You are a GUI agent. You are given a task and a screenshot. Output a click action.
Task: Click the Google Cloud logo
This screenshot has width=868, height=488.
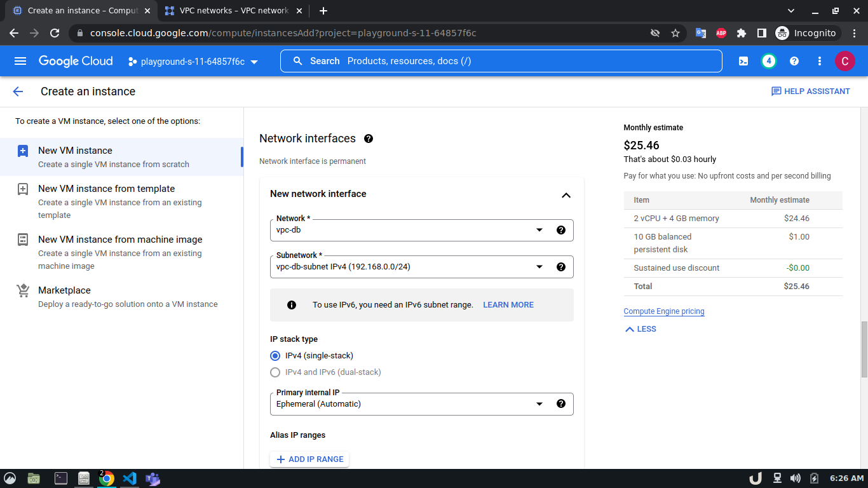(x=76, y=61)
